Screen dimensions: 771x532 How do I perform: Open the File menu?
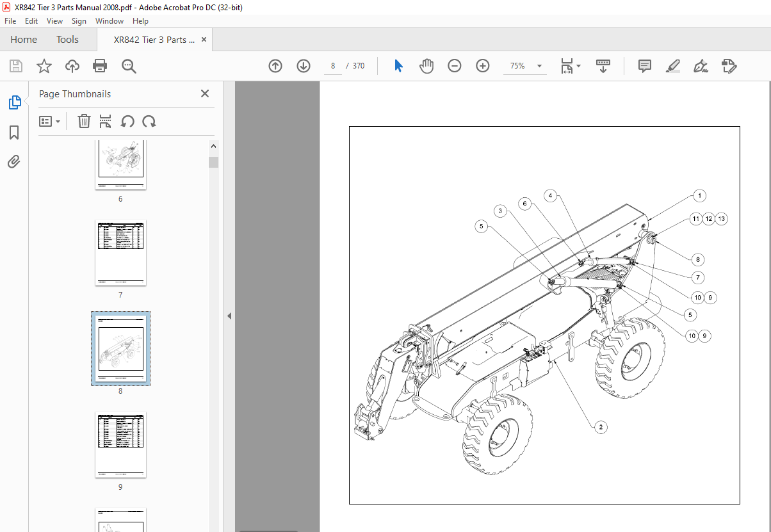point(10,21)
